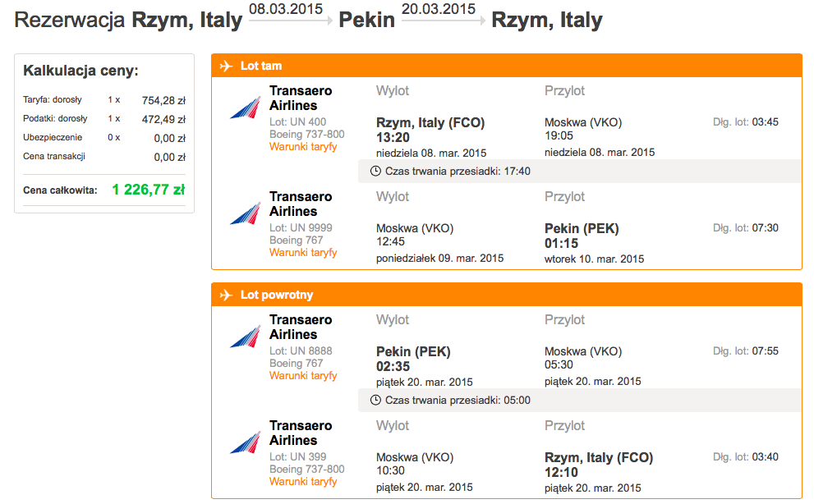Select the 17:40 layover duration bar

tap(579, 172)
